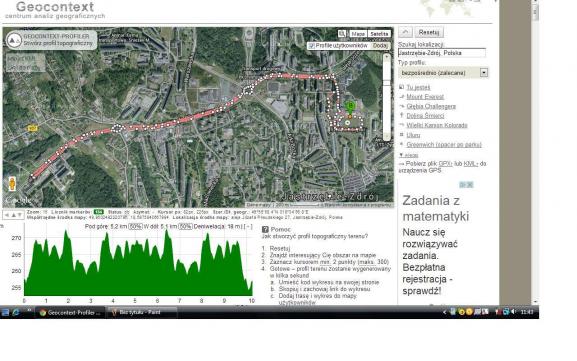This screenshot has height=361, width=577.
Task: Click the undo arrow button beside Resetuj
Action: [405, 32]
